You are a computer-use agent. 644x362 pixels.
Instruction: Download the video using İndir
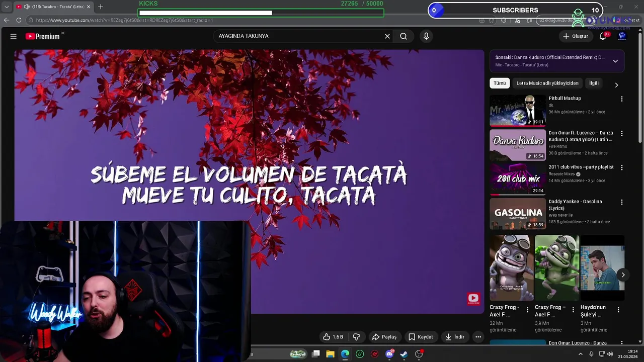click(455, 337)
